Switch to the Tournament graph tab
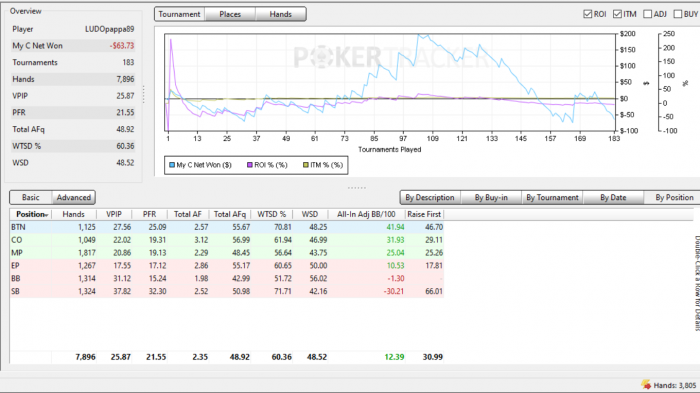Image resolution: width=700 pixels, height=393 pixels. (179, 14)
